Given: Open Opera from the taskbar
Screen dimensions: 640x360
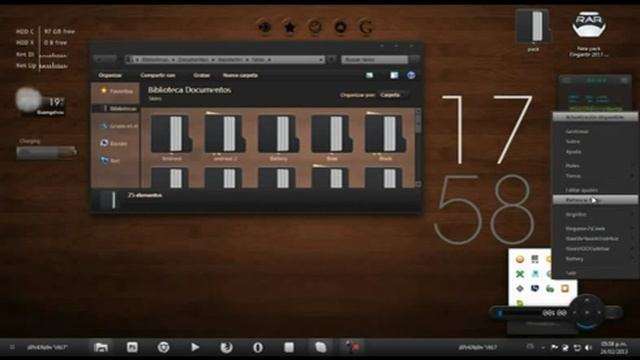Looking at the screenshot, I should [x=258, y=347].
